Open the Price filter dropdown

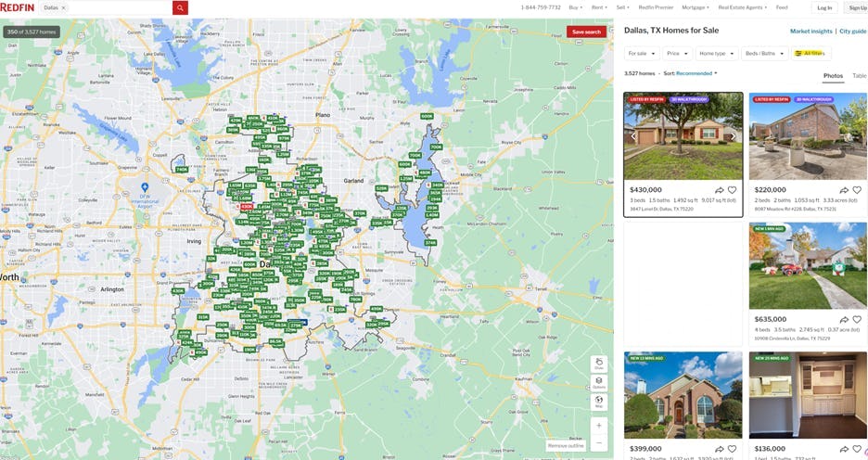(x=677, y=54)
